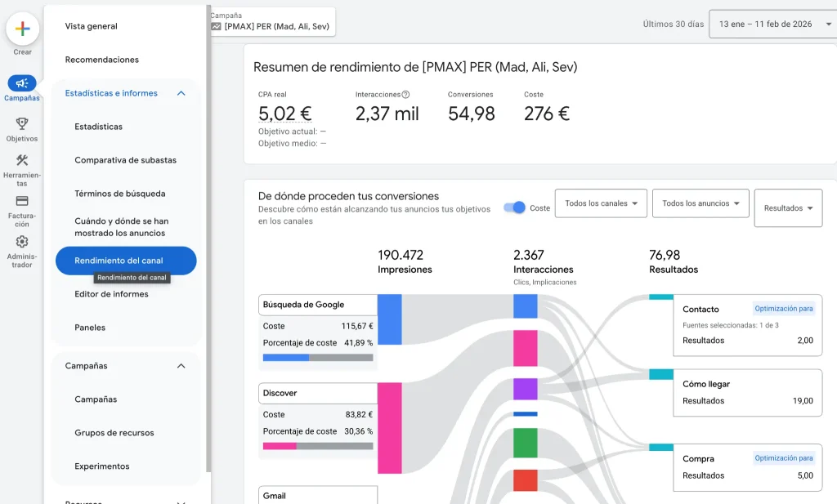Screen dimensions: 837x504
Task: Open the Objetivos trophy icon
Action: [x=22, y=124]
